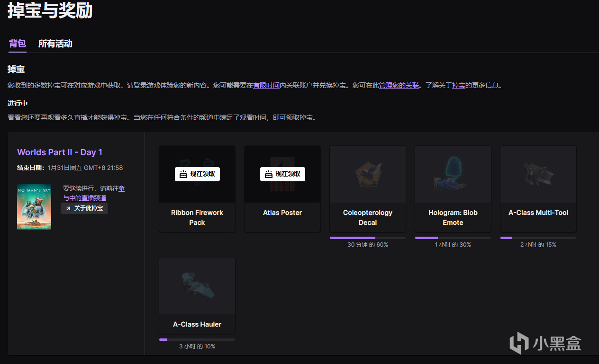
Task: Click the Hologram: Blob Emote progress bar
Action: pos(453,238)
